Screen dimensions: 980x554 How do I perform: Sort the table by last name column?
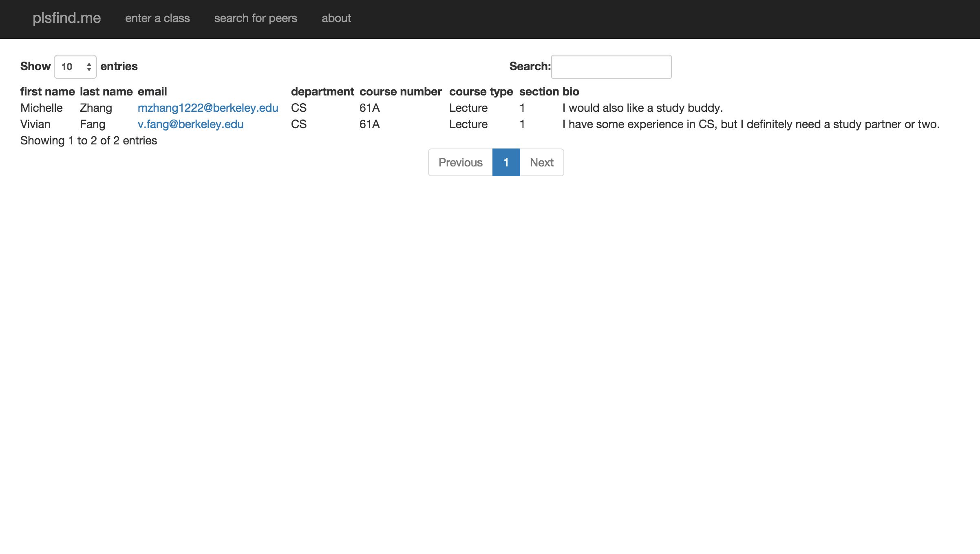pos(106,92)
